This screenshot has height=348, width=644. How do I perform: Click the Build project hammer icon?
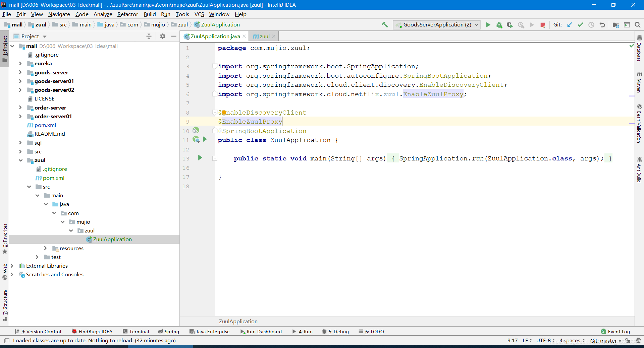click(x=385, y=24)
